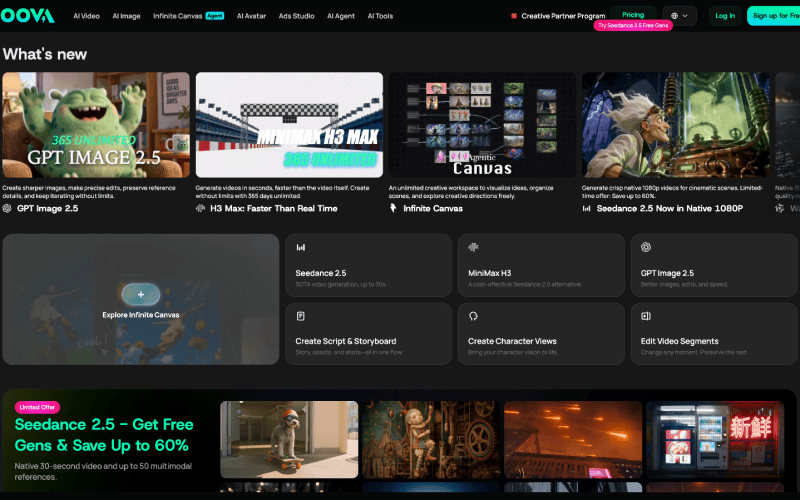Click the OpenAI icon beside GPT Image 2.5 title

[7, 208]
